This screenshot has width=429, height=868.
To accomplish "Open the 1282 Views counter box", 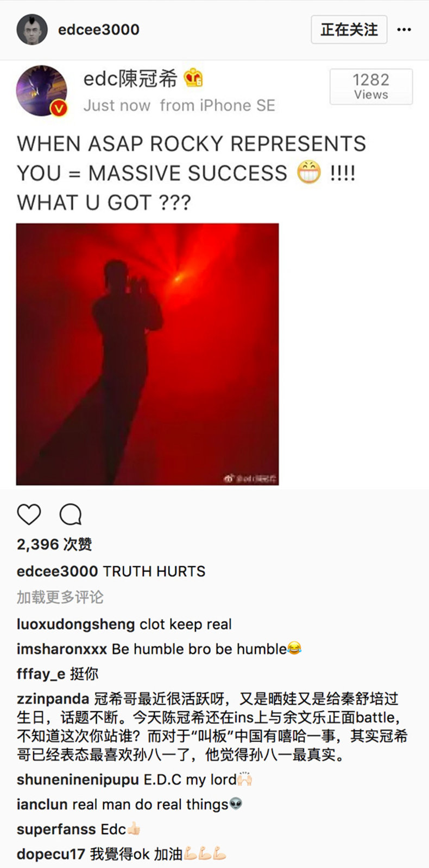I will tap(371, 87).
